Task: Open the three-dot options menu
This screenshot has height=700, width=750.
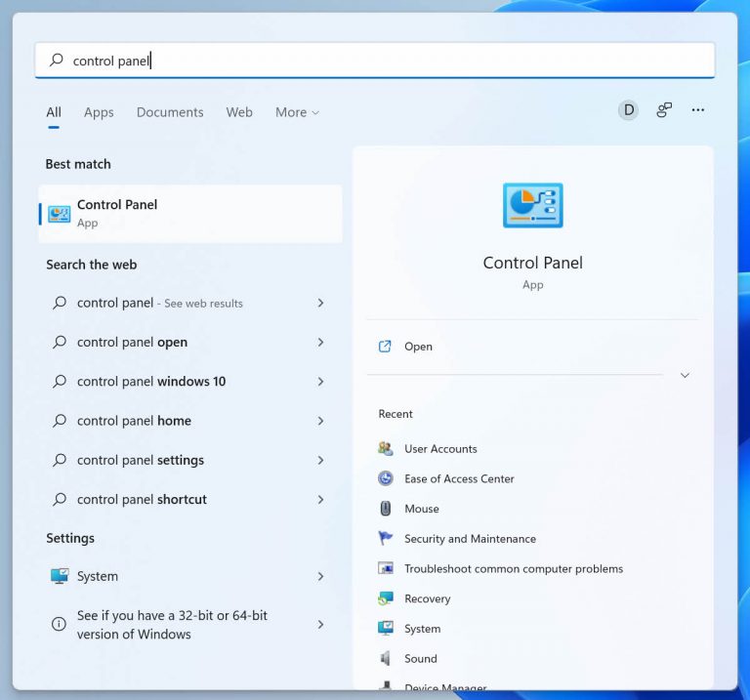Action: pos(697,110)
